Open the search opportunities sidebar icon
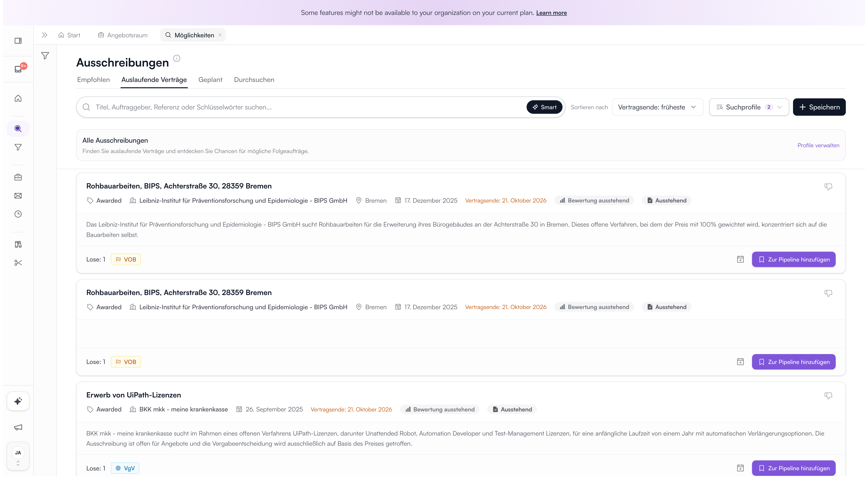Screen dimensions: 868x484 click(x=18, y=129)
